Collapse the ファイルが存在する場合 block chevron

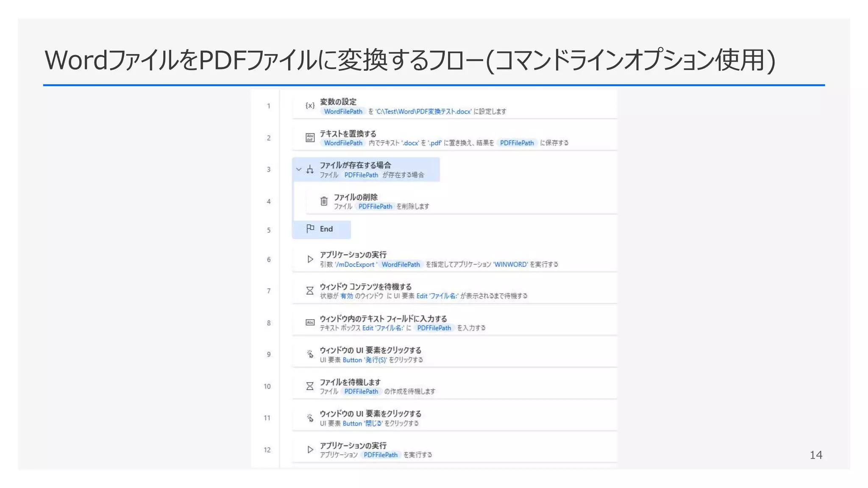pos(299,169)
